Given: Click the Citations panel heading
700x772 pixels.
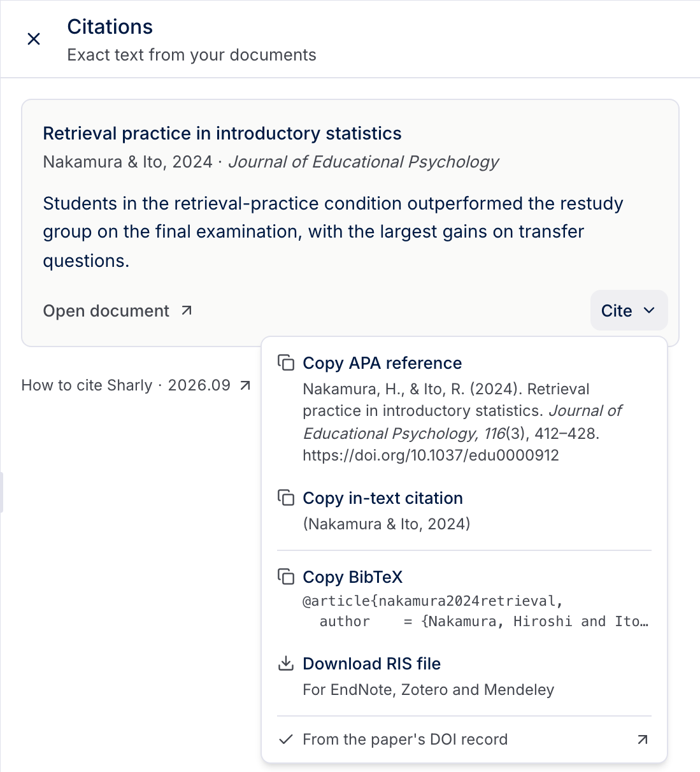Looking at the screenshot, I should click(x=110, y=27).
